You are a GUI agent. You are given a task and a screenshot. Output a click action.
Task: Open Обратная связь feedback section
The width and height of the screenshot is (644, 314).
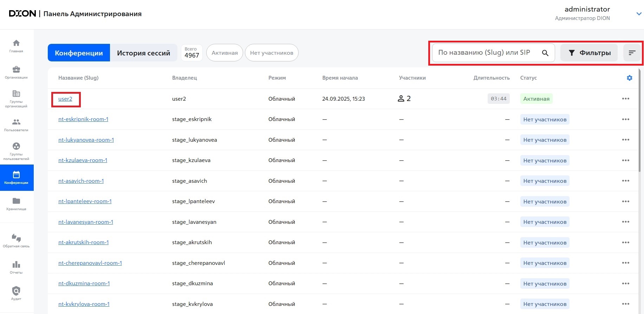tap(16, 241)
